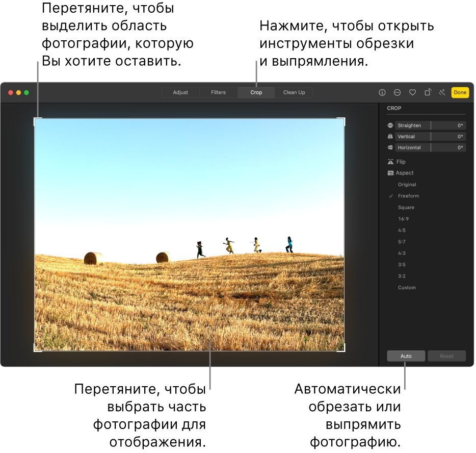
Task: Open the Filters tab
Action: pyautogui.click(x=218, y=92)
